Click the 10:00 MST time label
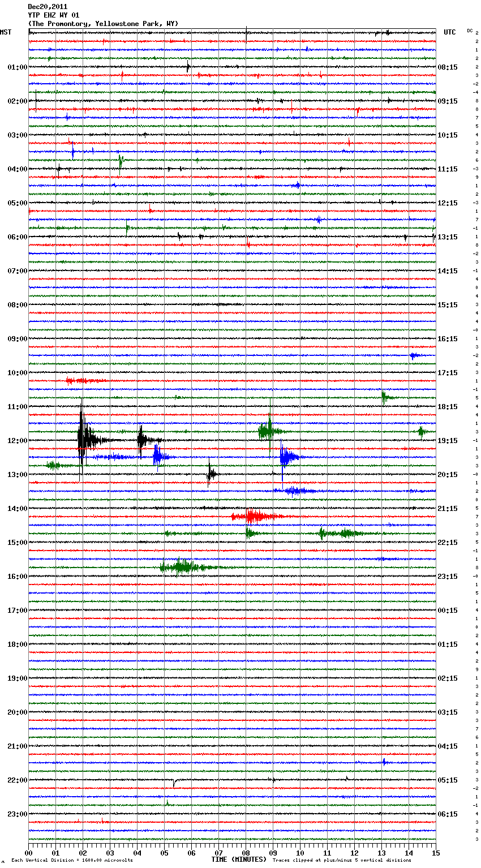 [x=18, y=373]
